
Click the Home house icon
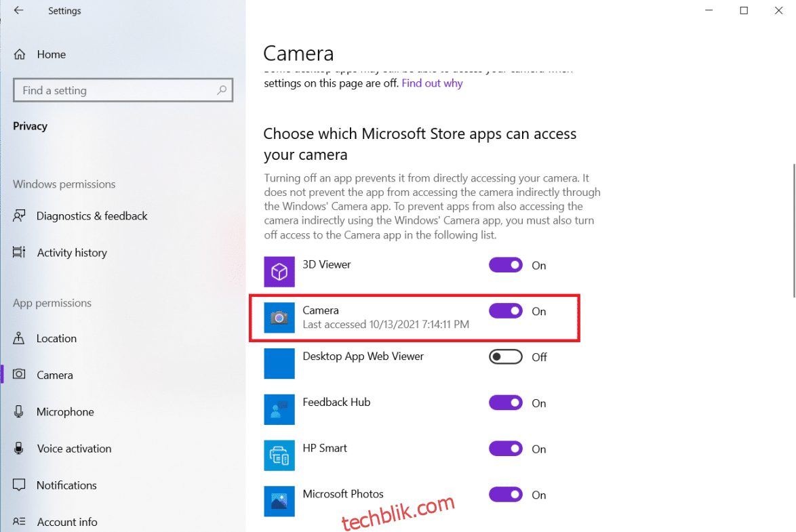tap(19, 54)
